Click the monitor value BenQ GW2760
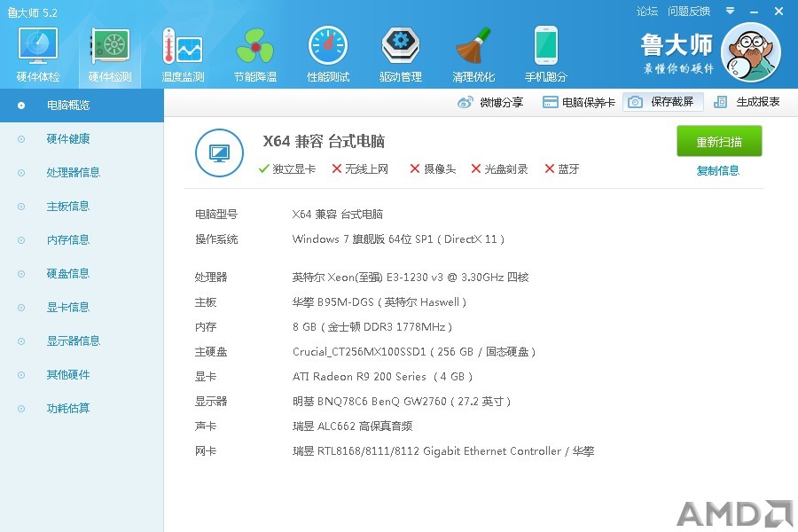 pos(402,401)
